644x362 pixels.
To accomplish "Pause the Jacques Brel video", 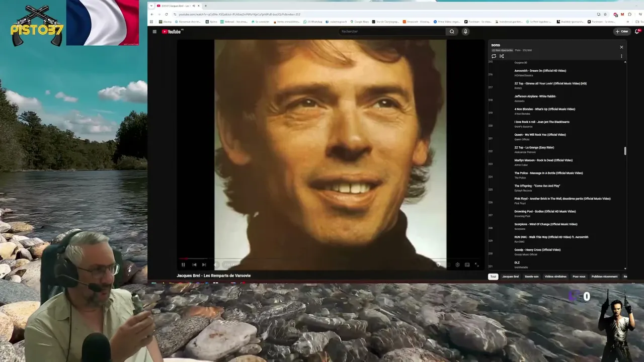I will pyautogui.click(x=183, y=264).
